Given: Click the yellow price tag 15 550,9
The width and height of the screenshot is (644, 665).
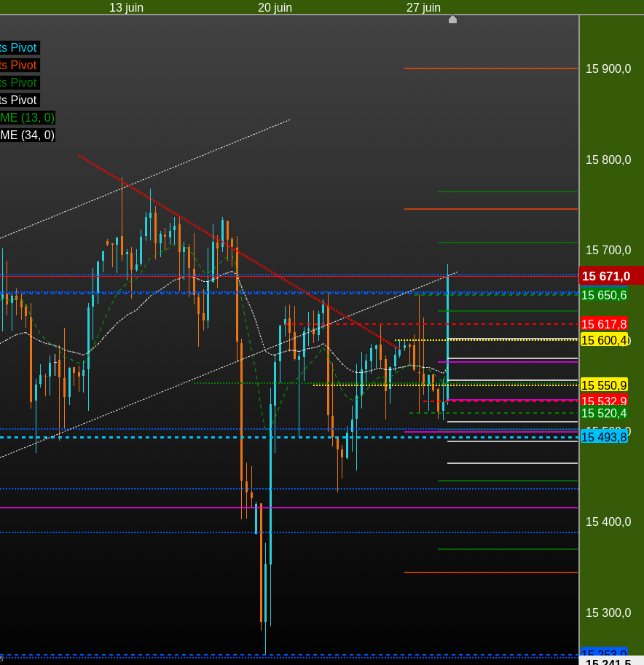Looking at the screenshot, I should pyautogui.click(x=604, y=385).
